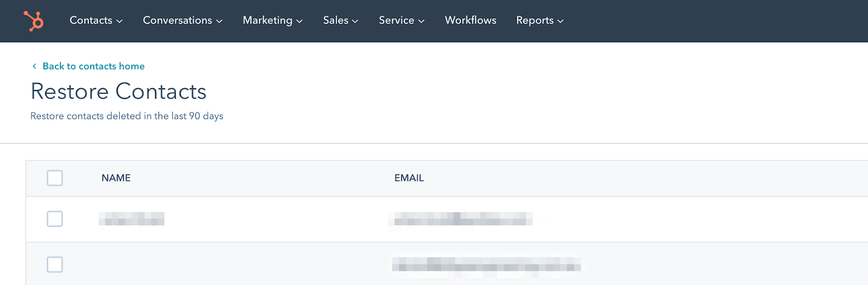Click the back chevron beside contacts home
The image size is (868, 285).
tap(34, 66)
